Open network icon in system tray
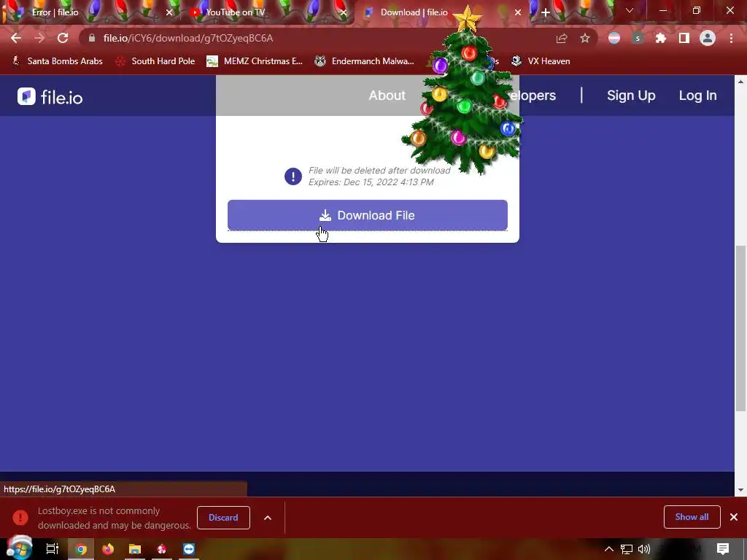This screenshot has height=560, width=747. click(x=627, y=550)
